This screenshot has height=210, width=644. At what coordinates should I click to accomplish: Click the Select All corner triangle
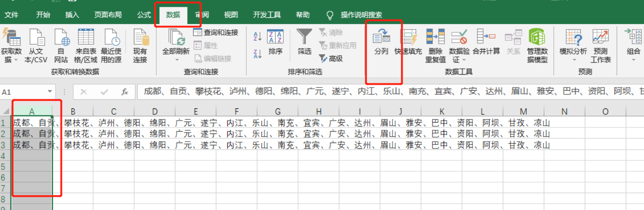point(5,112)
